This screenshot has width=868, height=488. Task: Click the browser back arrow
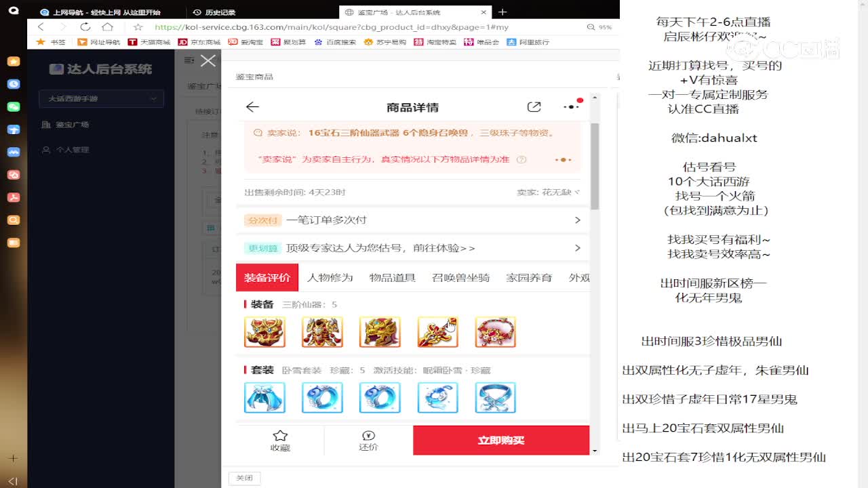(x=41, y=27)
